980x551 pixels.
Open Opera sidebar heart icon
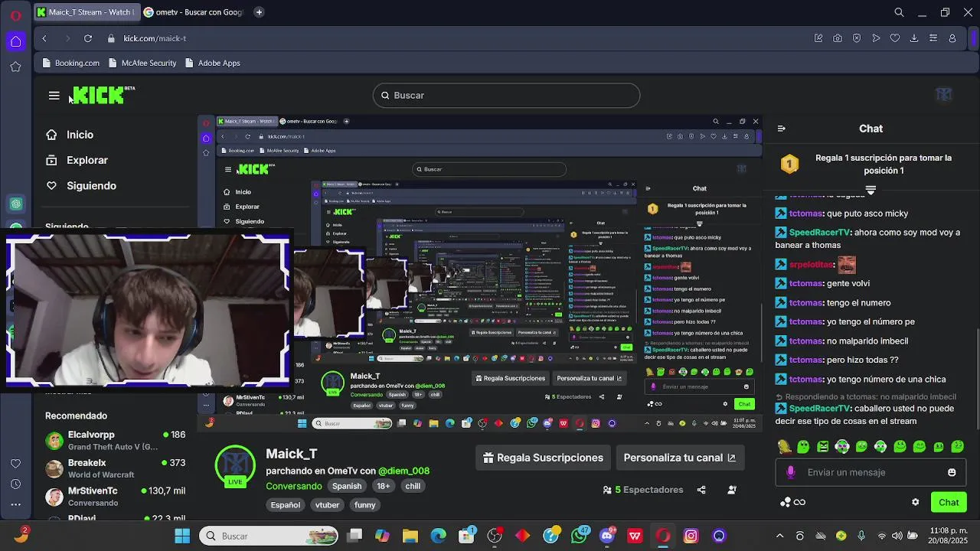[x=15, y=464]
